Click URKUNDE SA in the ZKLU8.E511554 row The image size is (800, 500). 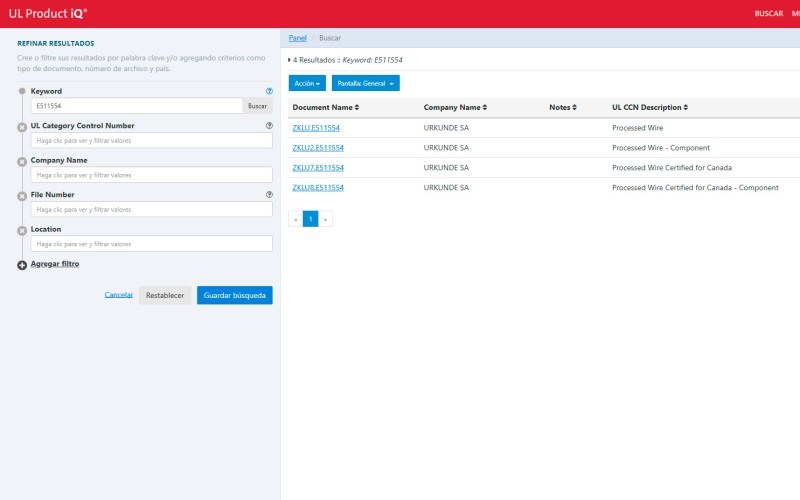pos(446,187)
